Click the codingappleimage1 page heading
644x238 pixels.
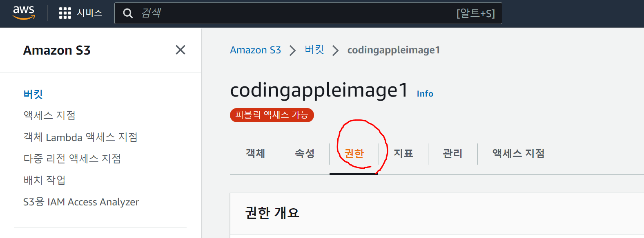point(319,90)
